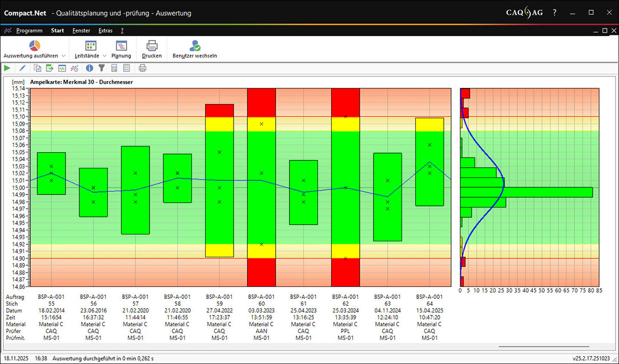Click the funnel filter icon

coord(102,68)
